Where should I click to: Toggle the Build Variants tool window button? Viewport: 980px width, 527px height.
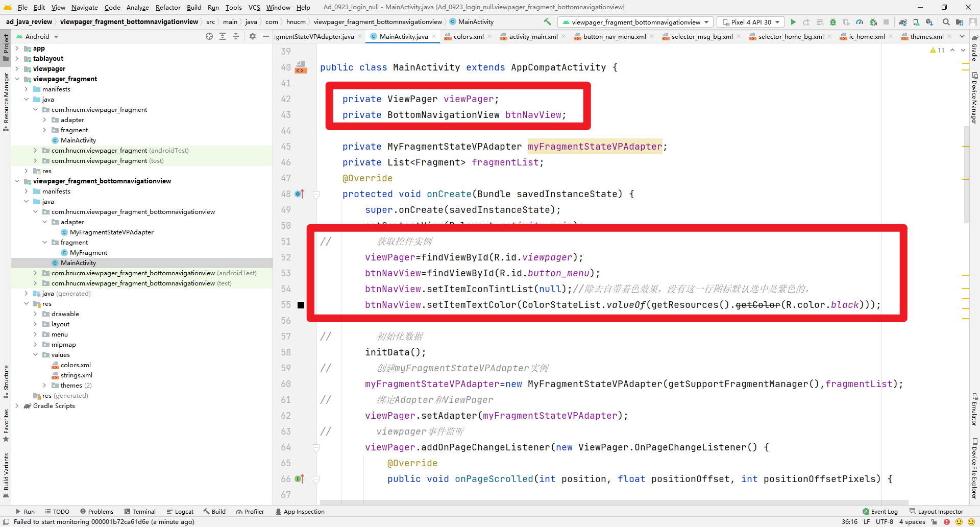[6, 475]
